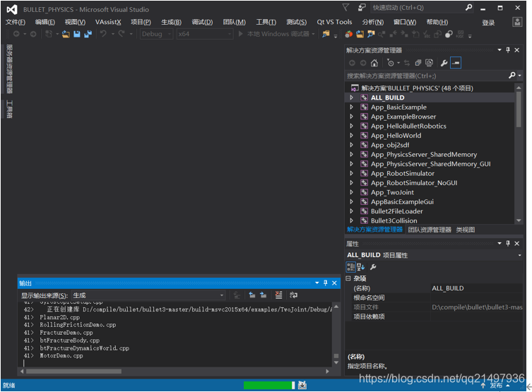
Task: Click Show All Files icon in Solution Explorer
Action: pyautogui.click(x=429, y=63)
